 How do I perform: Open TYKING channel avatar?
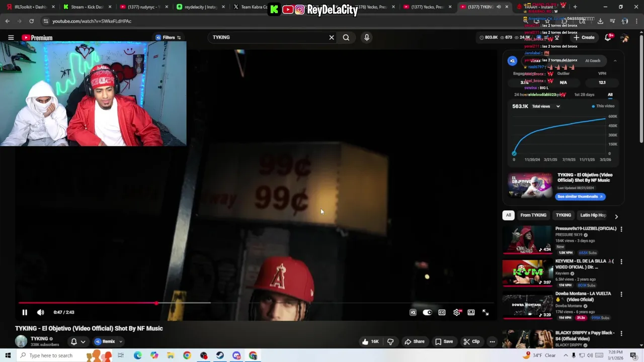pyautogui.click(x=21, y=341)
